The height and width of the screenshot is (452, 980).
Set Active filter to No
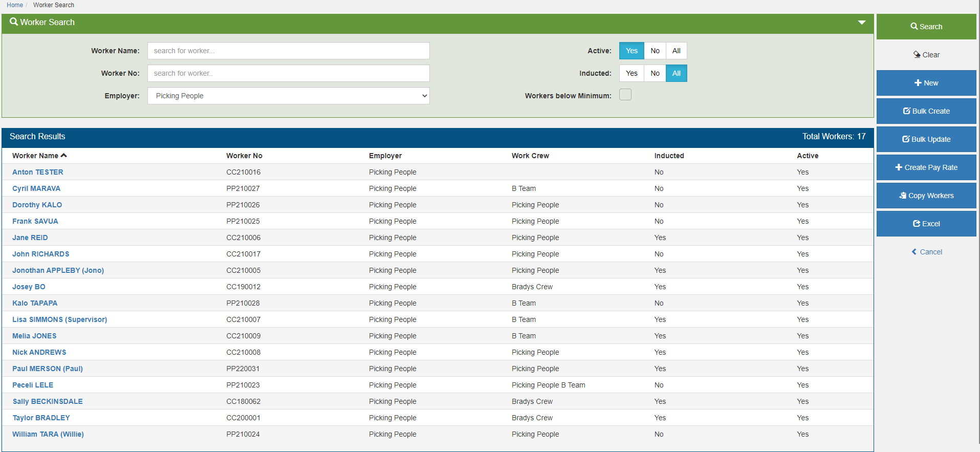tap(655, 51)
